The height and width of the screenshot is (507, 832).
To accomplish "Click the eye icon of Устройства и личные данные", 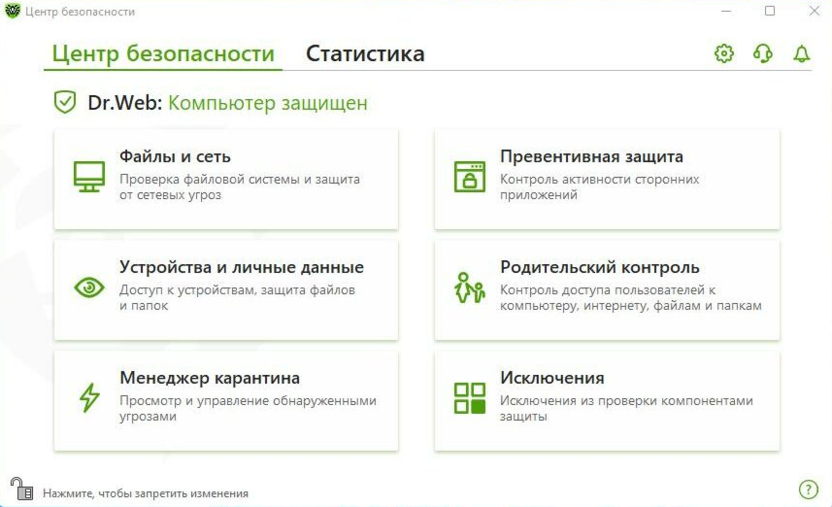I will point(89,287).
